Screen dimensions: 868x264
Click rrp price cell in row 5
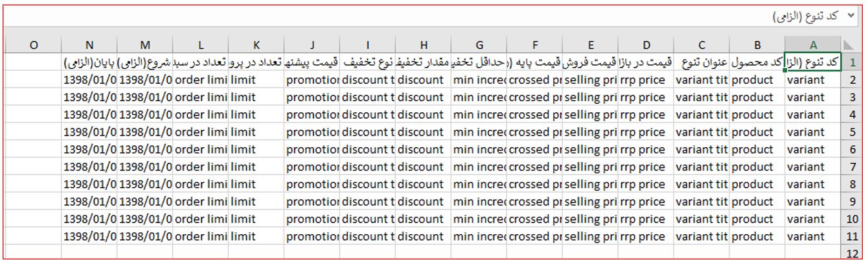coord(646,132)
